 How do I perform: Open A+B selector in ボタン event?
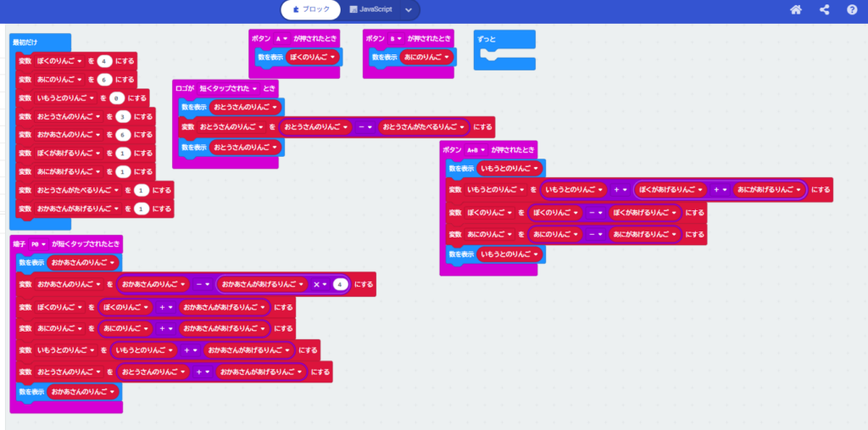476,149
